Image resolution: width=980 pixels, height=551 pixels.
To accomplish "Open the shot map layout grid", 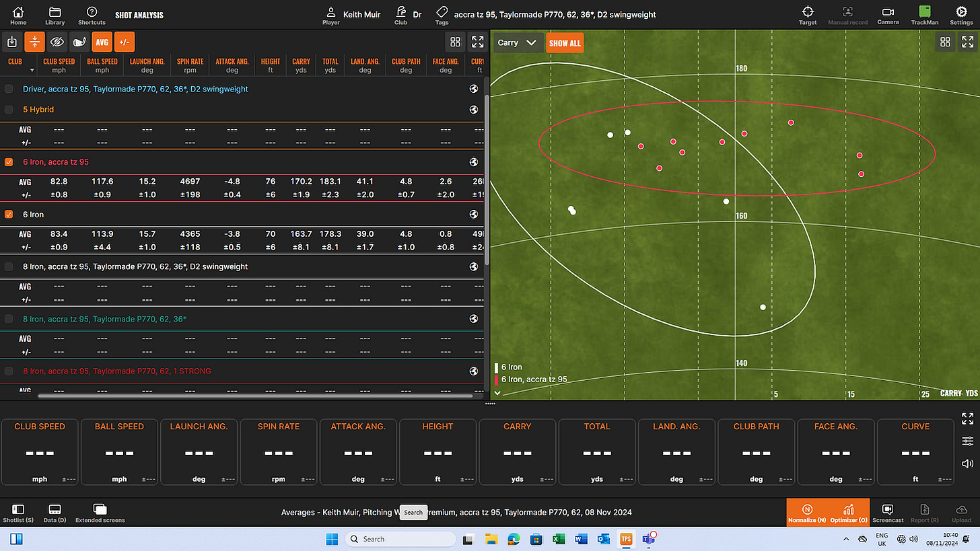I will [945, 42].
